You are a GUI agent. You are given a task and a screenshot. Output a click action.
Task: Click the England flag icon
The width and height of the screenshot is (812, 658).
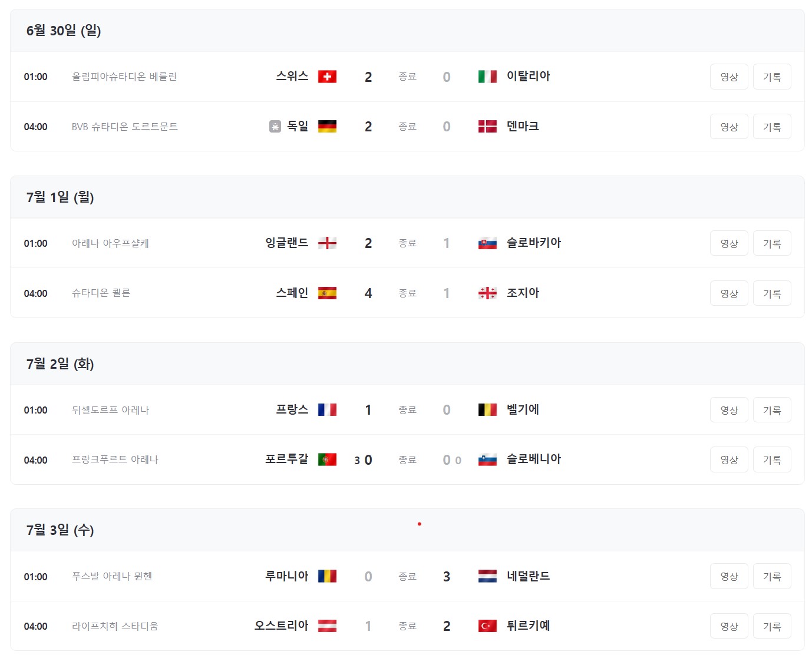click(x=328, y=243)
